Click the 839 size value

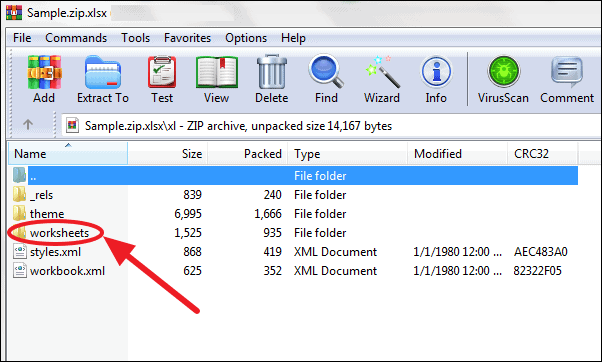[x=192, y=195]
